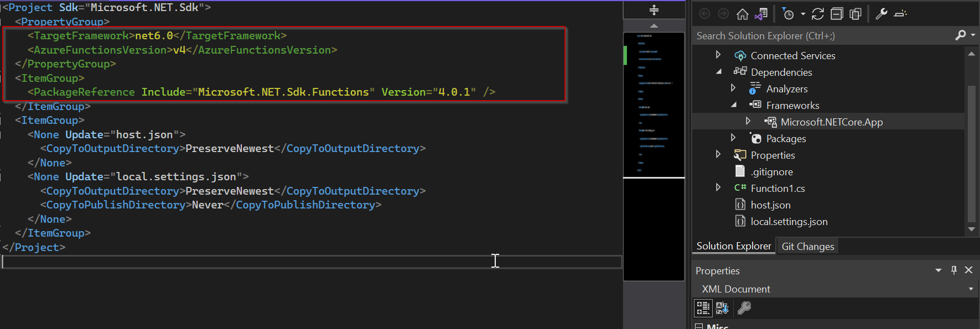
Task: Expand the Analyzers node
Action: (733, 88)
